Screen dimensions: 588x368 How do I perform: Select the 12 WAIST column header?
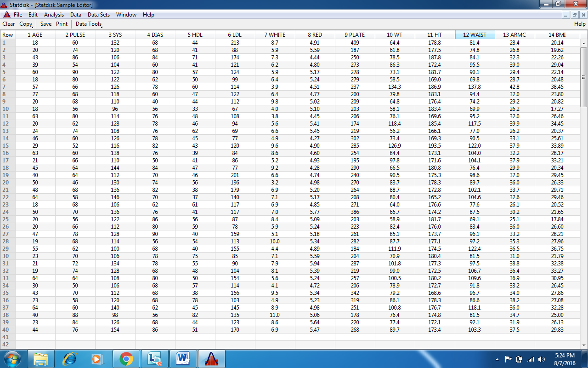point(475,34)
